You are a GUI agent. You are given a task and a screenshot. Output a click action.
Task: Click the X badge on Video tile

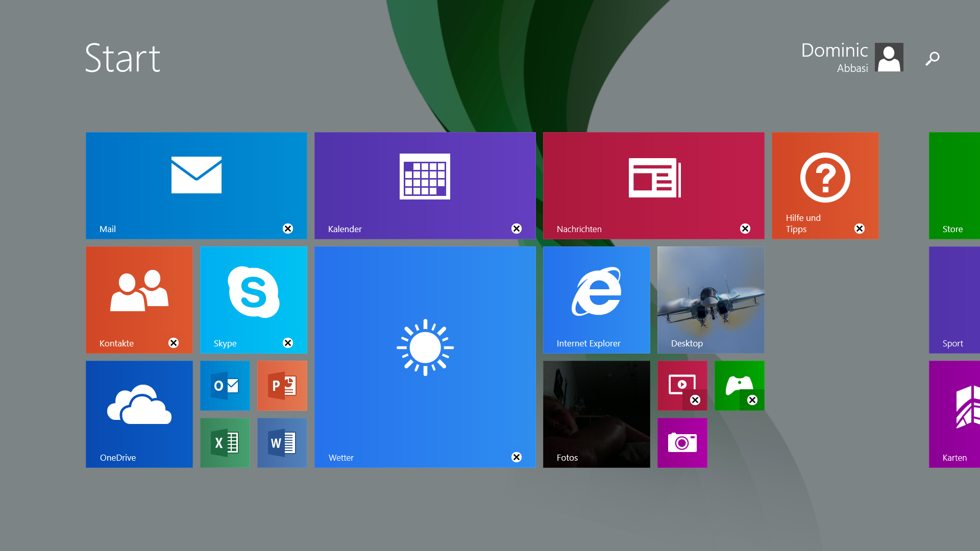[695, 400]
